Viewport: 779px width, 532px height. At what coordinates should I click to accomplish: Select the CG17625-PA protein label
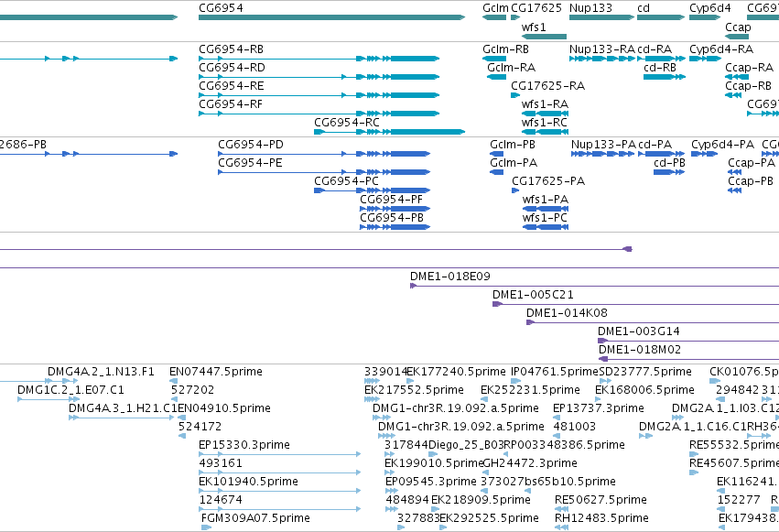pyautogui.click(x=548, y=180)
